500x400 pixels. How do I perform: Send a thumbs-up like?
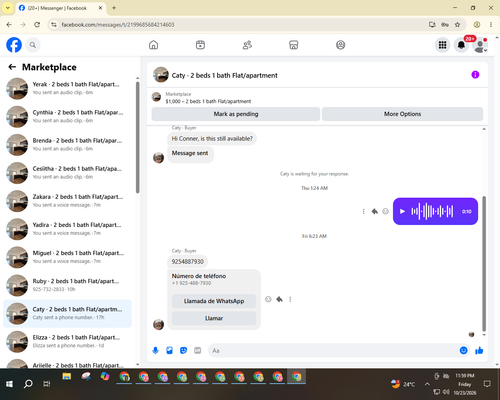(479, 350)
